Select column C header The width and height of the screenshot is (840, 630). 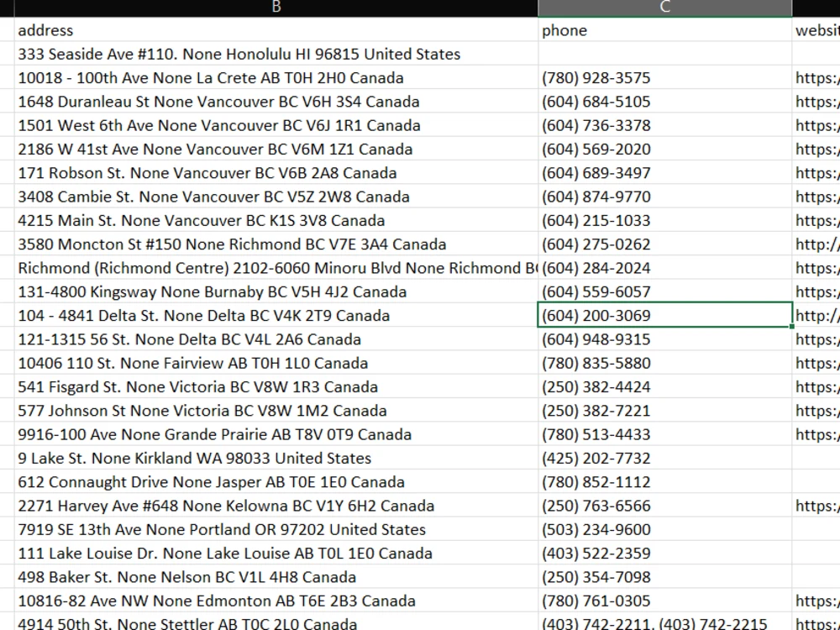664,8
